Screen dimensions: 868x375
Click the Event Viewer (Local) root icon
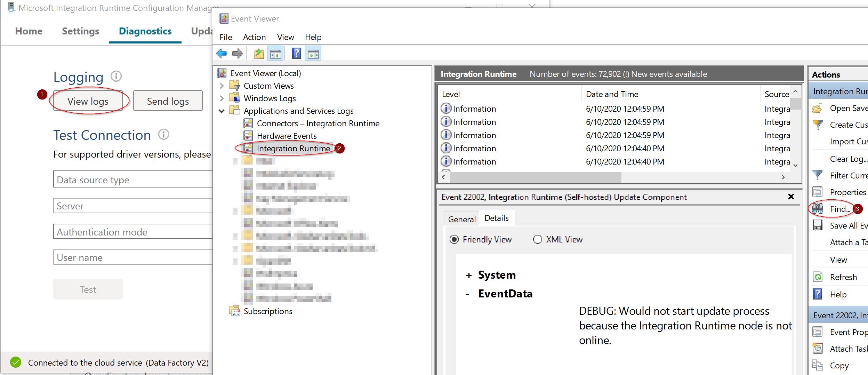[x=222, y=73]
